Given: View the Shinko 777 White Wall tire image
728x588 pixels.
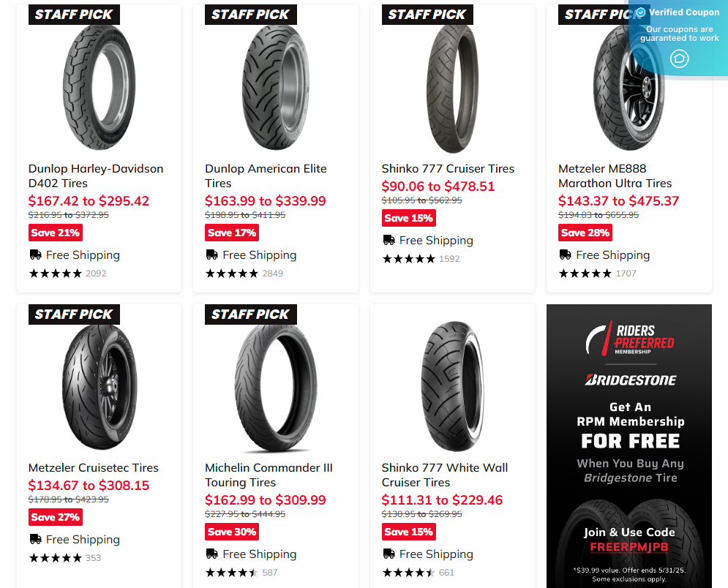Looking at the screenshot, I should click(452, 387).
